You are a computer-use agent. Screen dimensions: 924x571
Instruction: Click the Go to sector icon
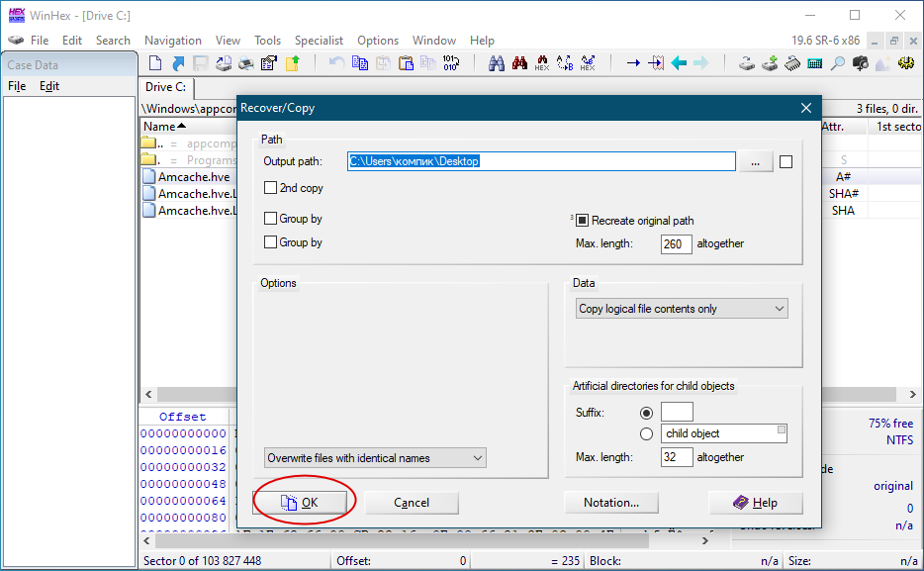(656, 63)
